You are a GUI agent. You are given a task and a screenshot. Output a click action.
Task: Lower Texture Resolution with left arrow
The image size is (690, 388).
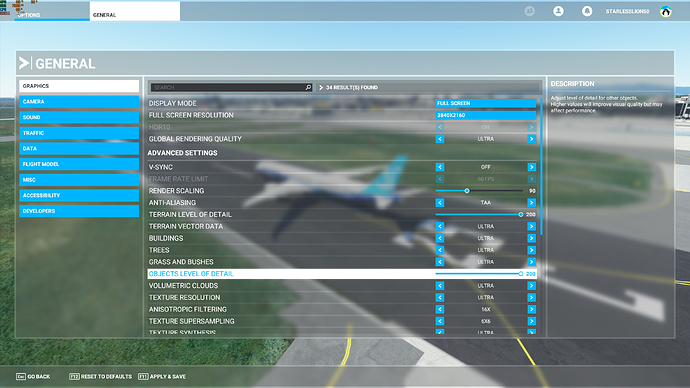[440, 297]
